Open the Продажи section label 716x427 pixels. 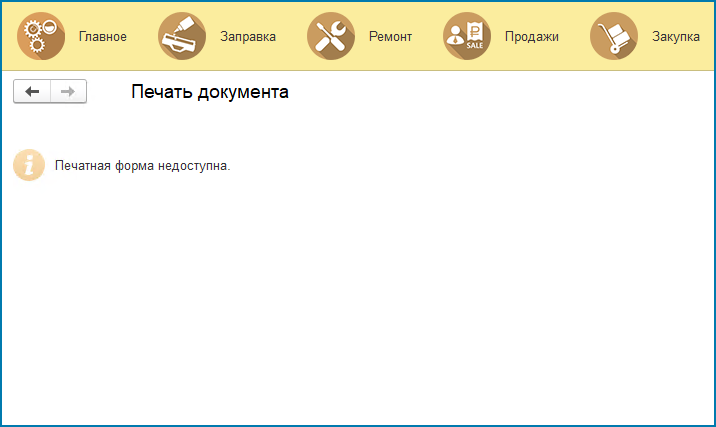click(532, 37)
